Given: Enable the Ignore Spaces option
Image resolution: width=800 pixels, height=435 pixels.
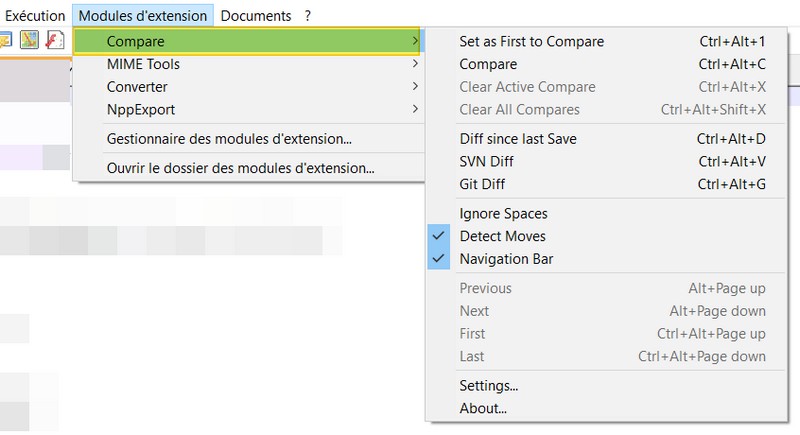Looking at the screenshot, I should point(503,213).
